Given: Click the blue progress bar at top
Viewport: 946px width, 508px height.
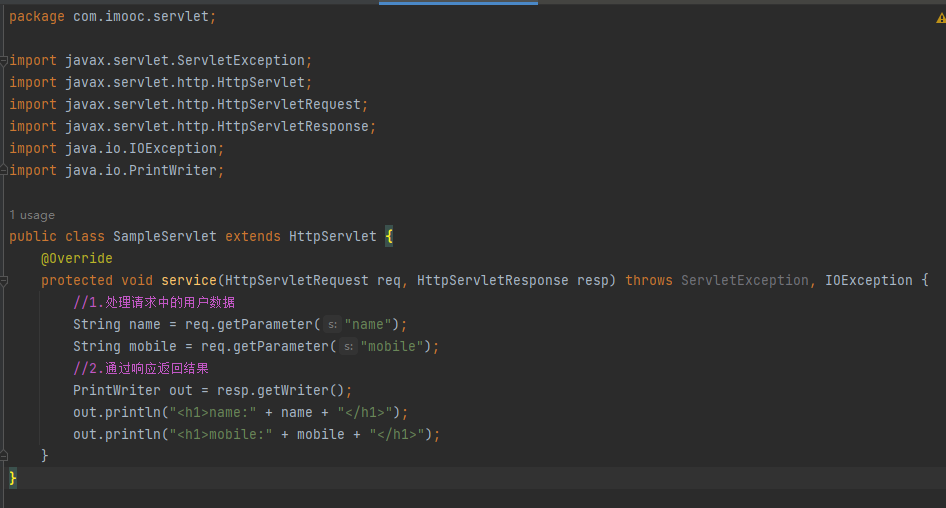Looking at the screenshot, I should click(458, 3).
